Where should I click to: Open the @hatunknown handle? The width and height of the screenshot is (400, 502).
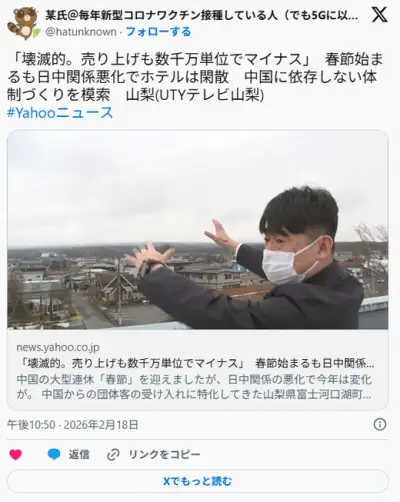coord(81,32)
